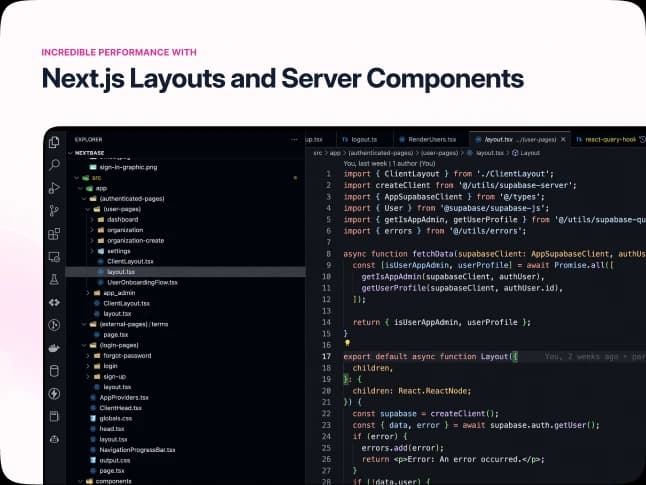Open NavigationProgressBar.tsx file
This screenshot has height=485, width=646.
point(137,450)
